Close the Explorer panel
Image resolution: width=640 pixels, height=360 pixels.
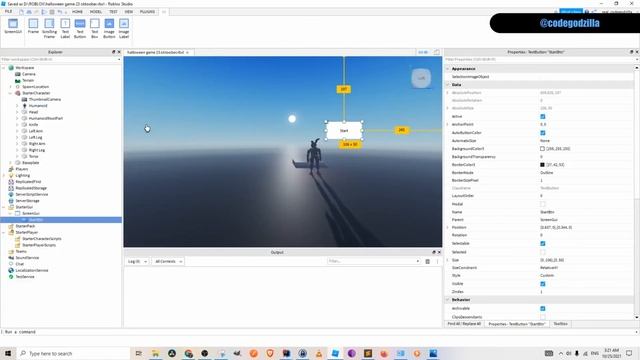click(x=119, y=52)
